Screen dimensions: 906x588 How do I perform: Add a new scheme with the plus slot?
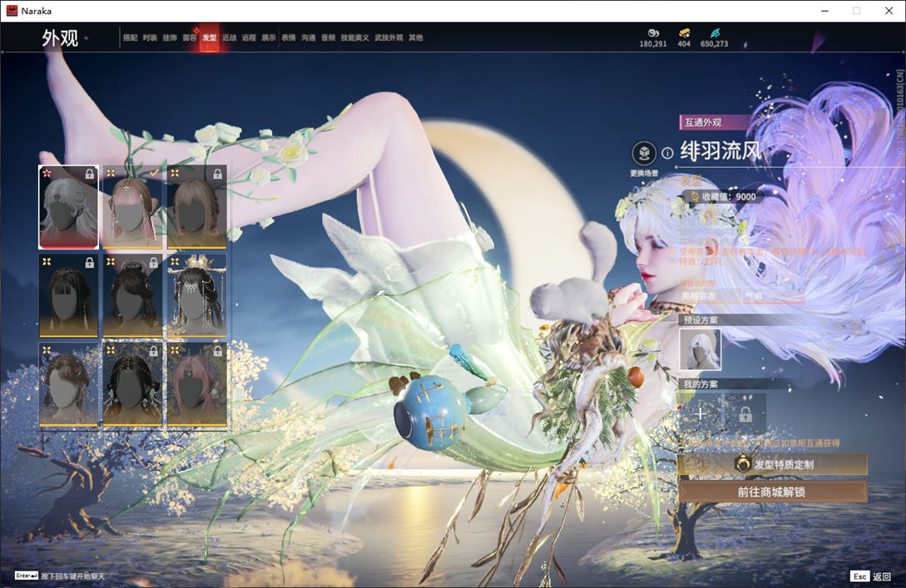click(701, 413)
